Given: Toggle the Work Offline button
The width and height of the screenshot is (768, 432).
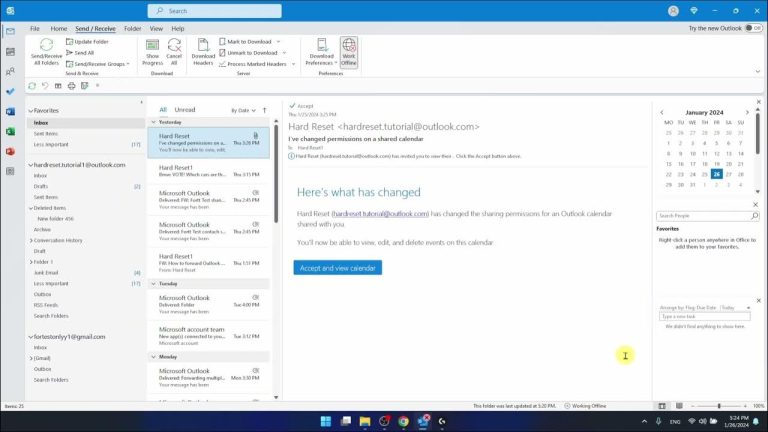Looking at the screenshot, I should point(348,51).
